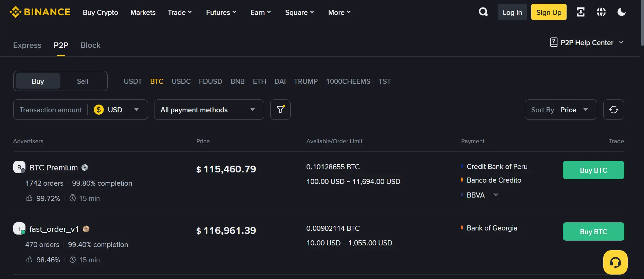Click thumbs-up icon beside 98.46%
The image size is (644, 279).
click(x=30, y=259)
